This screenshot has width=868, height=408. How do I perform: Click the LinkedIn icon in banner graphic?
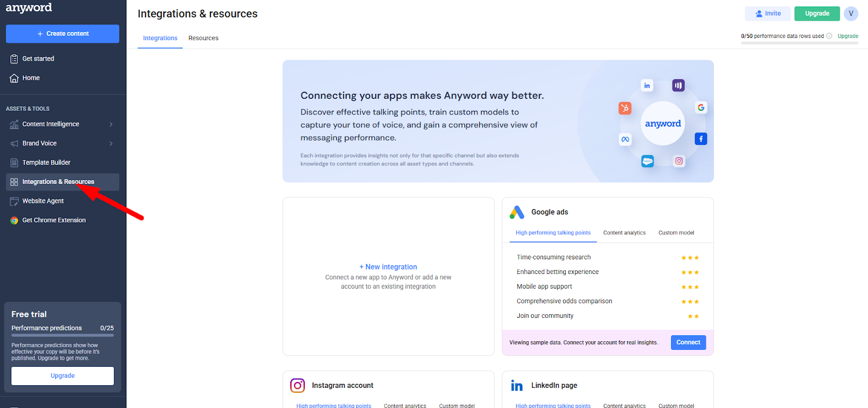click(647, 86)
